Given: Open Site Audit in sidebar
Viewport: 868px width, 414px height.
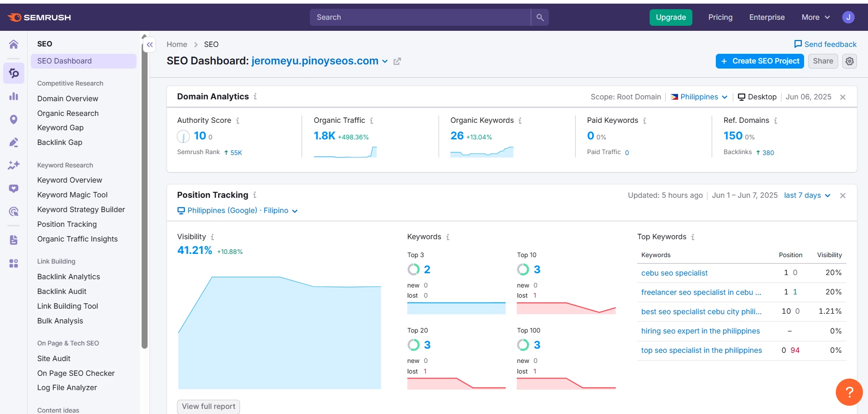Looking at the screenshot, I should pyautogui.click(x=54, y=359).
